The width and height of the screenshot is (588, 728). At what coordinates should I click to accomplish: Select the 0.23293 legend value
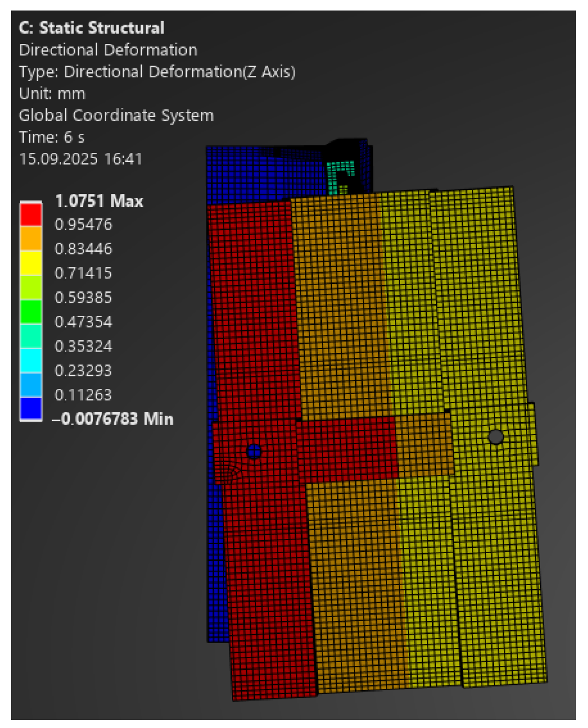coord(83,371)
